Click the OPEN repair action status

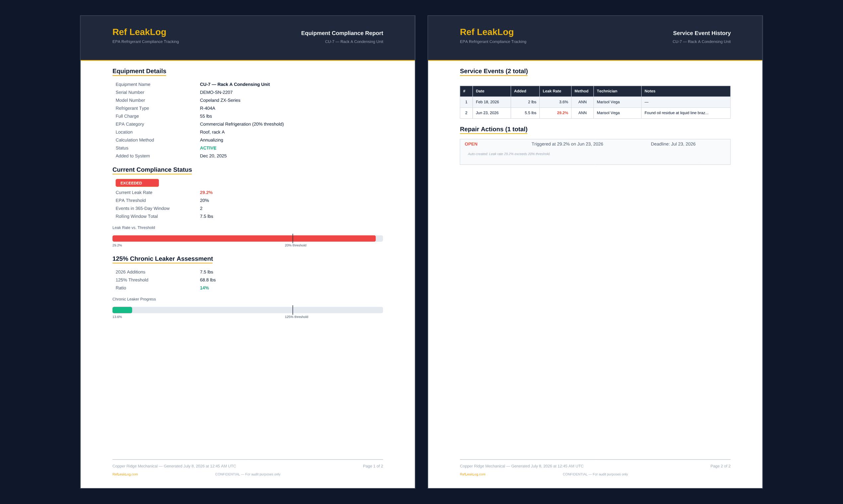[471, 144]
